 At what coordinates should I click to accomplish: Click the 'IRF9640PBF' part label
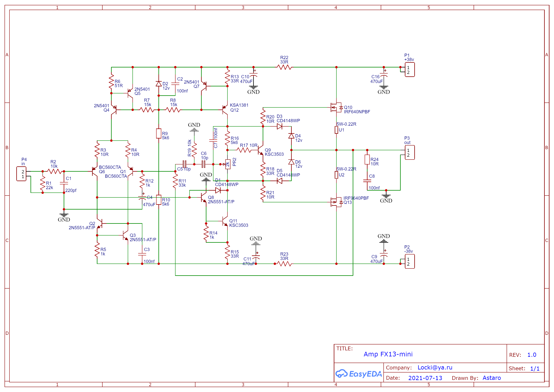click(356, 198)
